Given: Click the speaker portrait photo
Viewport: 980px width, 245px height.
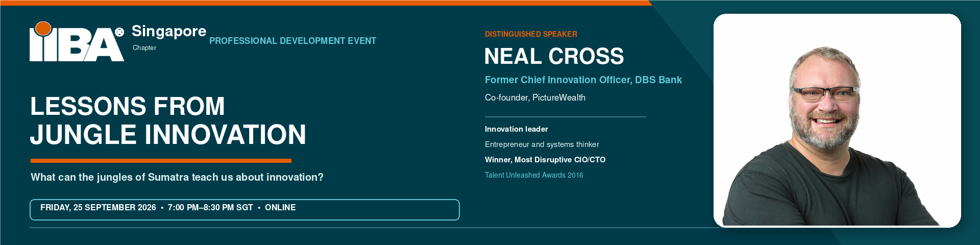Looking at the screenshot, I should click(837, 120).
